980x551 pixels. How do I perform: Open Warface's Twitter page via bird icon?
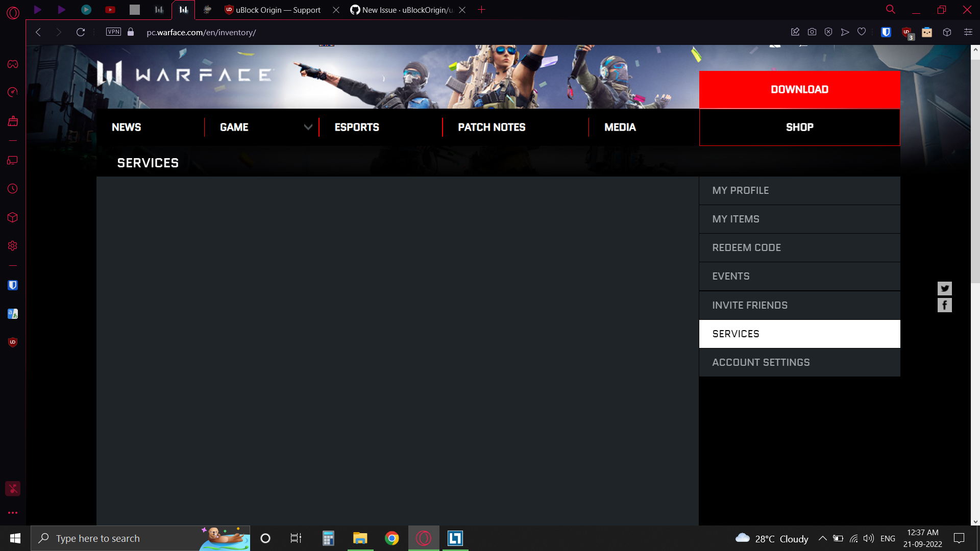[945, 288]
